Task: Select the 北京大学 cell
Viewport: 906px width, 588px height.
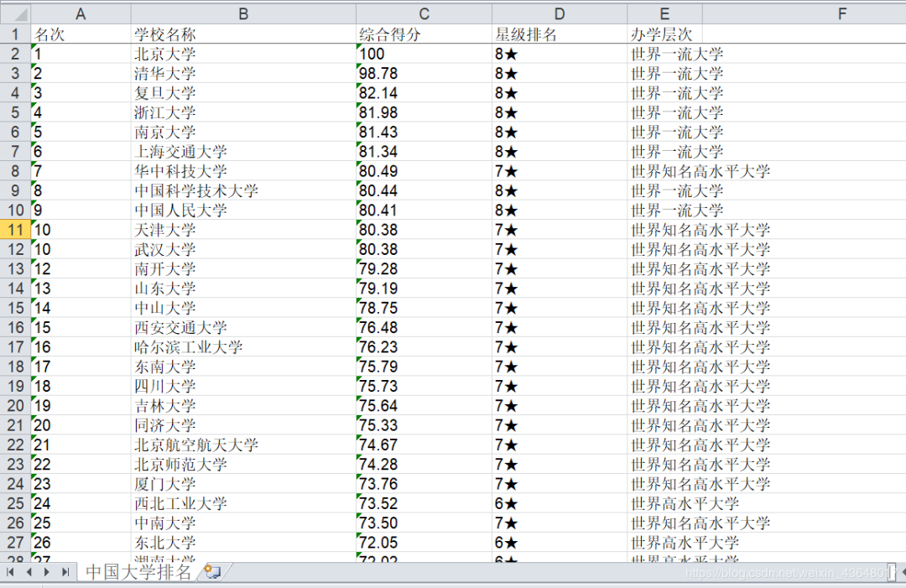Action: pyautogui.click(x=243, y=54)
